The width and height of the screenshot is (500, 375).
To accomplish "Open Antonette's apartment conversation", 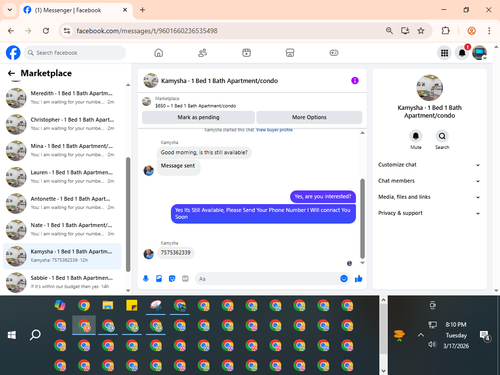I will click(x=62, y=203).
